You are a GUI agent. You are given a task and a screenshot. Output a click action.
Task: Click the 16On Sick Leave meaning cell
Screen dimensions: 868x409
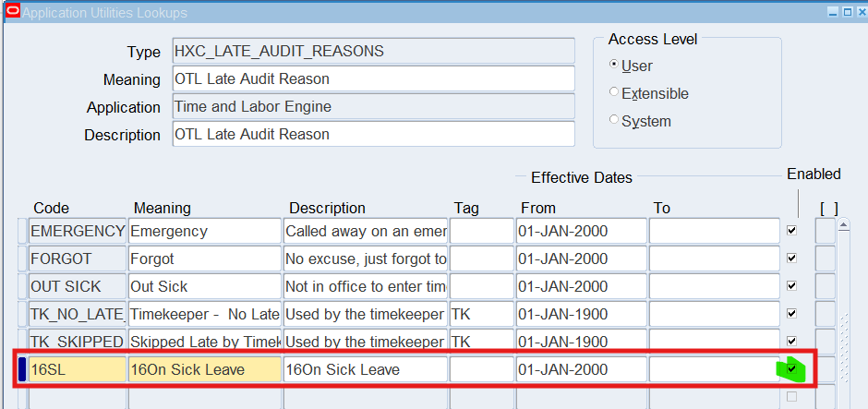pyautogui.click(x=205, y=369)
